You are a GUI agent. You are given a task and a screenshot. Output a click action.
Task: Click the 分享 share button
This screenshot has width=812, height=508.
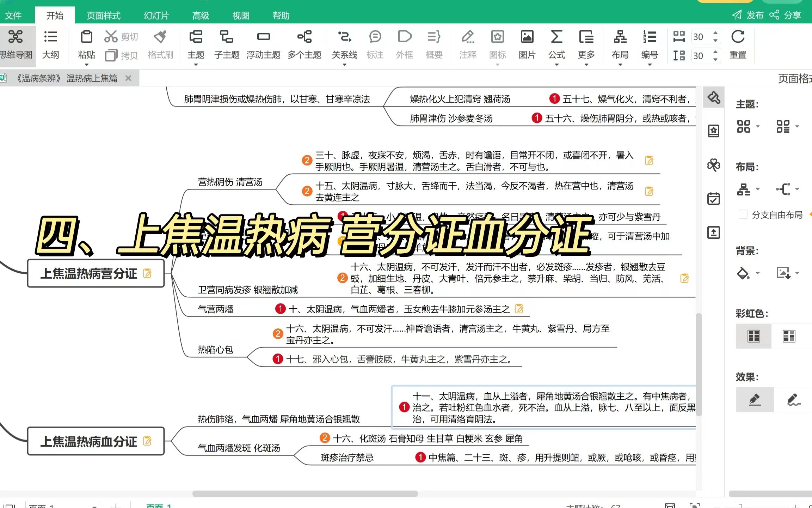[785, 15]
